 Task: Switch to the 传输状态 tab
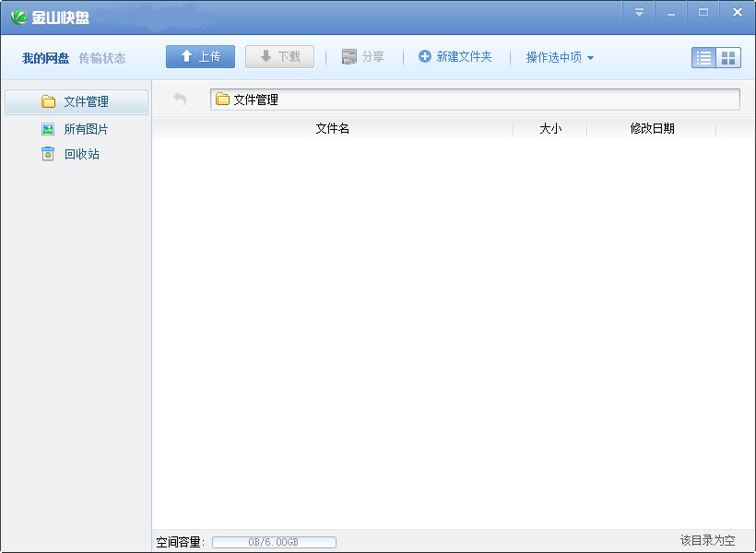click(x=101, y=58)
